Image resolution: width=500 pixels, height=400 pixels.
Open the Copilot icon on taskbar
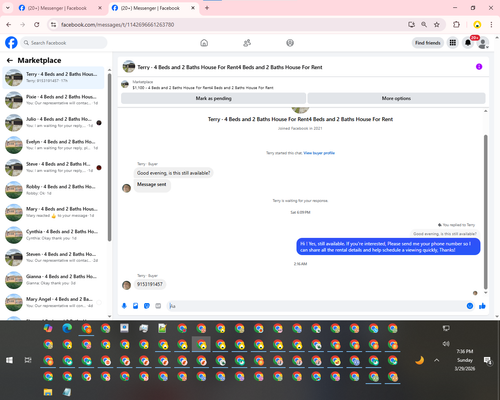(x=48, y=328)
